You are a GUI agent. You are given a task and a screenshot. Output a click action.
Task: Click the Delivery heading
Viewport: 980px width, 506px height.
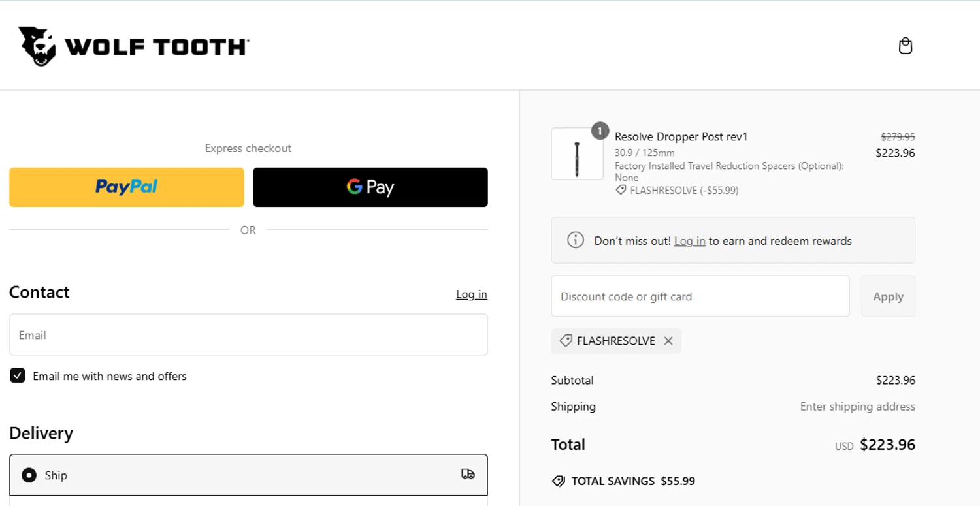pyautogui.click(x=41, y=434)
